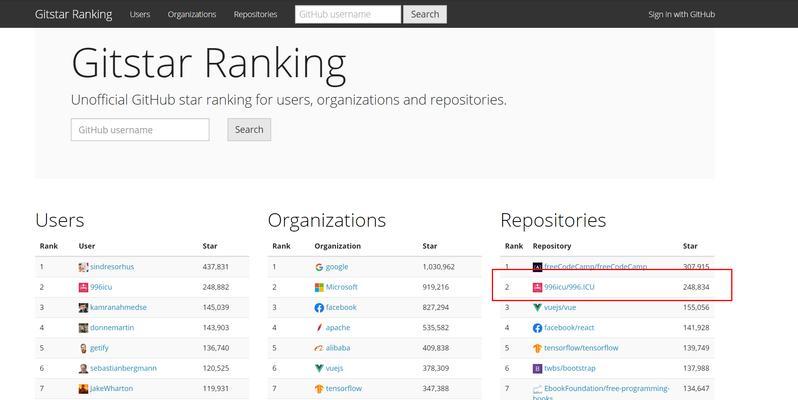Click the google organization logo

(x=319, y=267)
